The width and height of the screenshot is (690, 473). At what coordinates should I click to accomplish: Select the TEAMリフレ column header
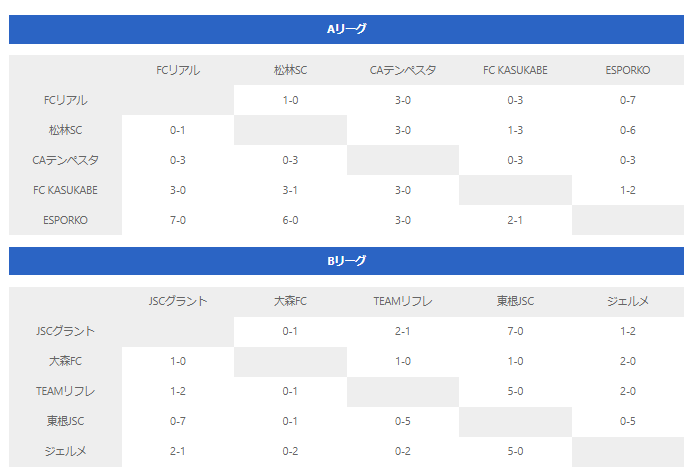click(x=403, y=301)
